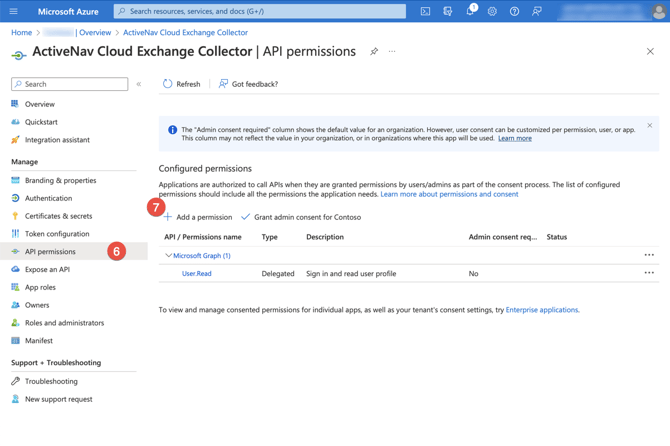The width and height of the screenshot is (670, 446).
Task: Open Roles and administrators
Action: (x=65, y=323)
